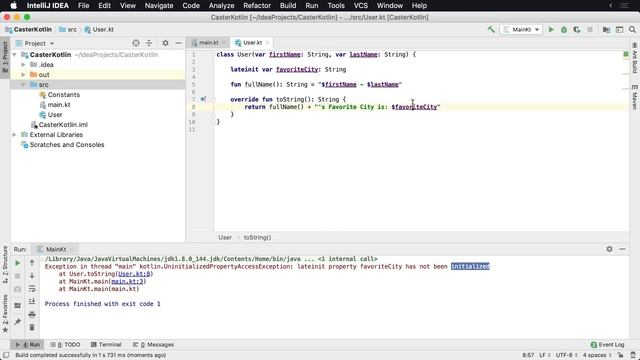Toggle the Maven side tab
Screen dimensions: 640x360
(635, 97)
